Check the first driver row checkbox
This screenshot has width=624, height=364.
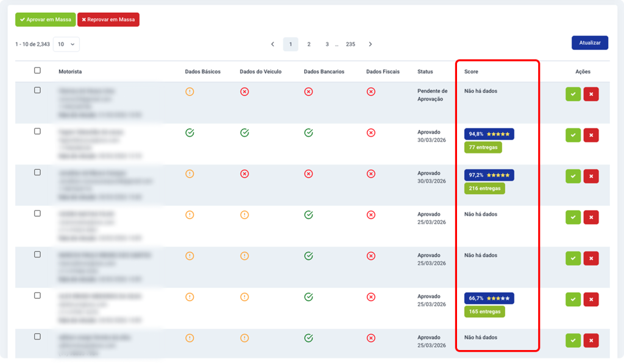point(37,90)
